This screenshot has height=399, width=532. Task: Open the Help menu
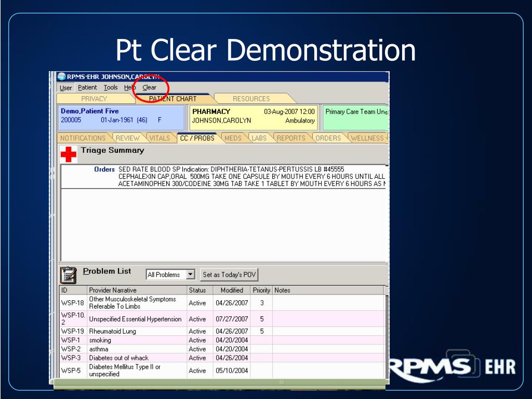tap(129, 87)
